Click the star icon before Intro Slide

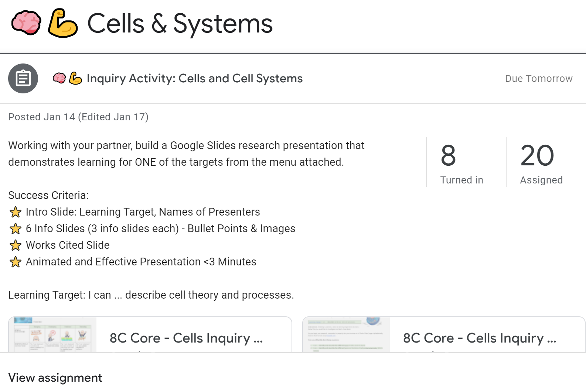pos(16,212)
